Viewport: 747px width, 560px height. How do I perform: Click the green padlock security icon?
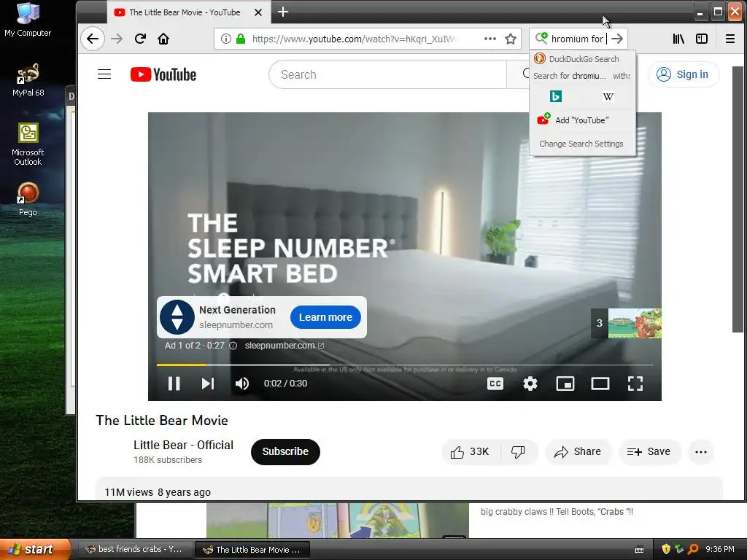[x=241, y=39]
